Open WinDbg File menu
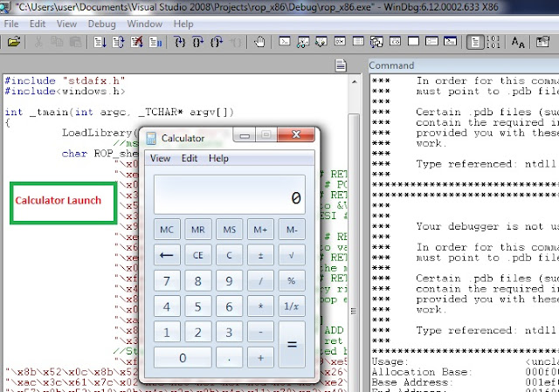559x392 pixels. (11, 24)
